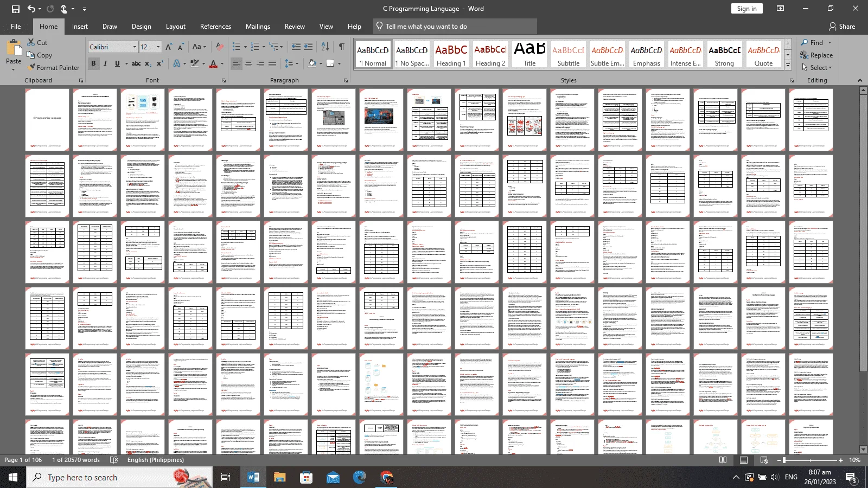This screenshot has width=868, height=488.
Task: Open Ribbon Display Options
Action: pyautogui.click(x=780, y=9)
